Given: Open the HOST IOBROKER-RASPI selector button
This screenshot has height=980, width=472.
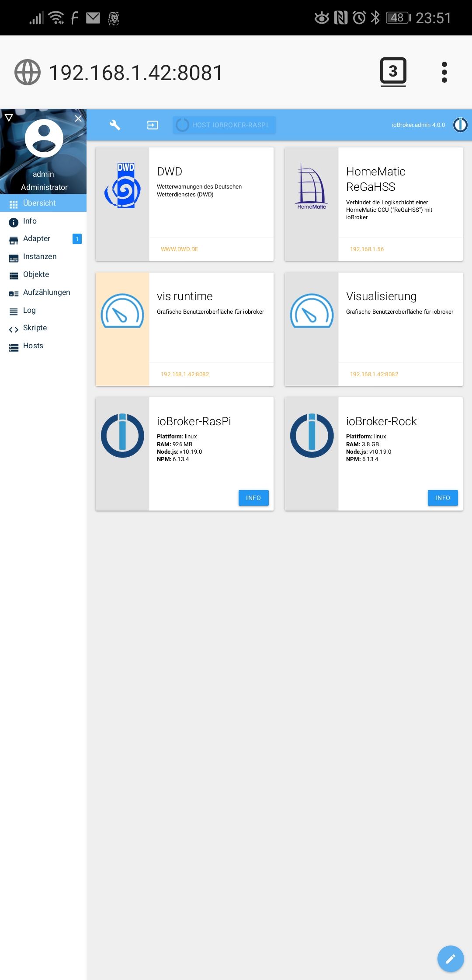Looking at the screenshot, I should coord(224,125).
